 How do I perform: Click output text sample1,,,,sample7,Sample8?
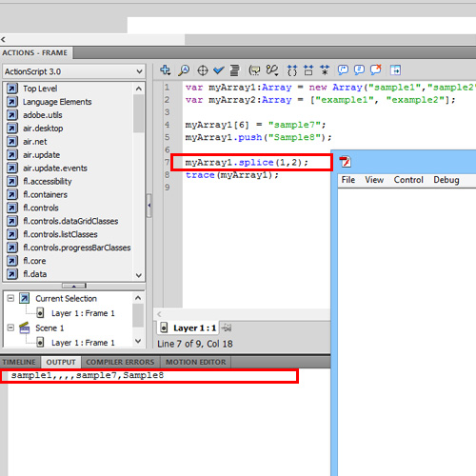pyautogui.click(x=88, y=375)
